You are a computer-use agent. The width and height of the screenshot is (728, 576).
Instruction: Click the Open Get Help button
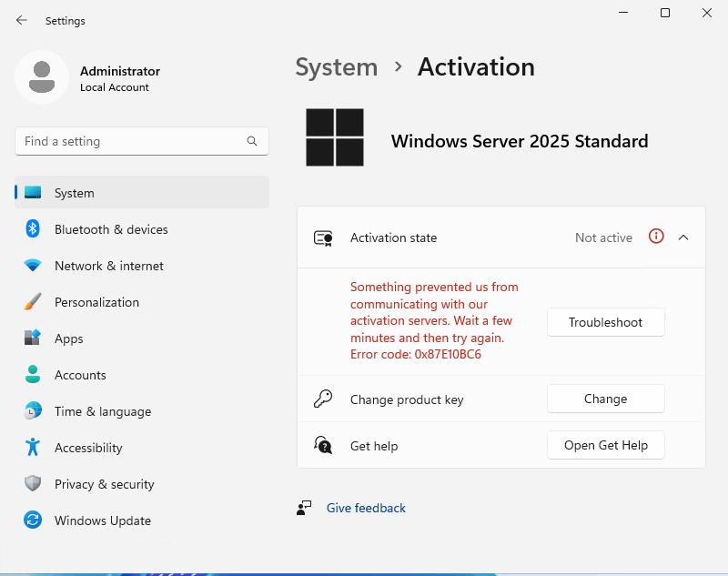click(x=605, y=445)
